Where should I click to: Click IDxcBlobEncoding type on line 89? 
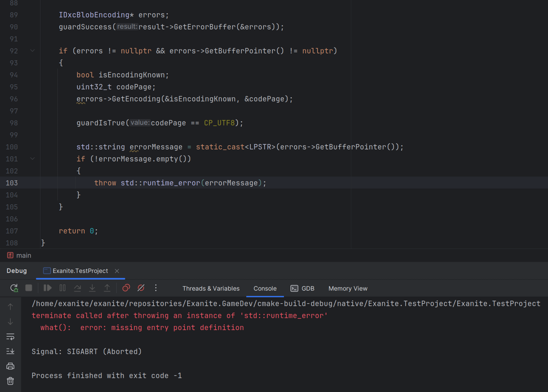pos(94,15)
